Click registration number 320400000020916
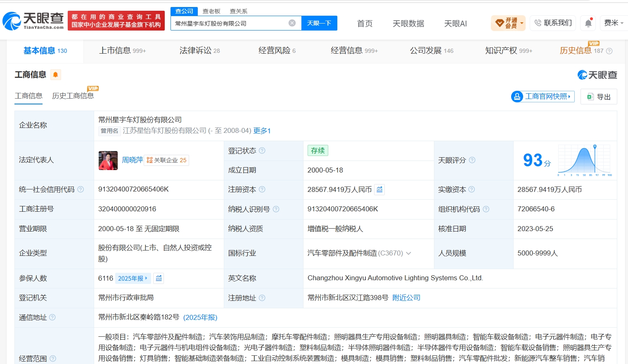 [x=127, y=209]
